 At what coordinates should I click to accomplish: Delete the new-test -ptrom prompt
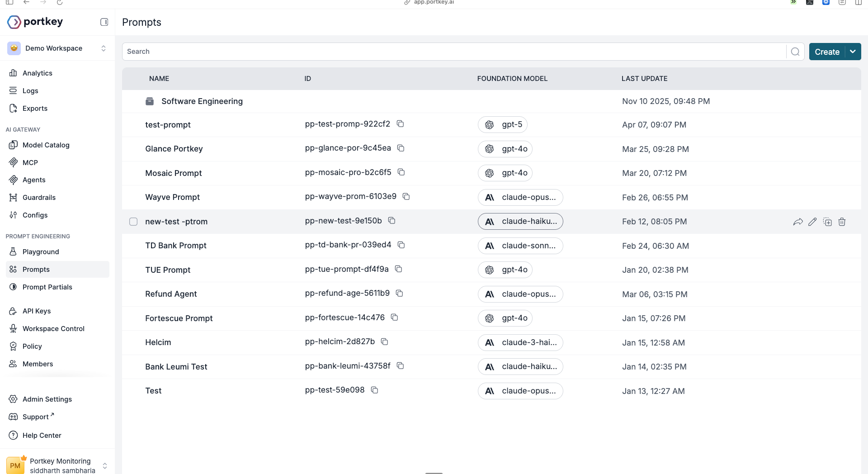click(842, 222)
